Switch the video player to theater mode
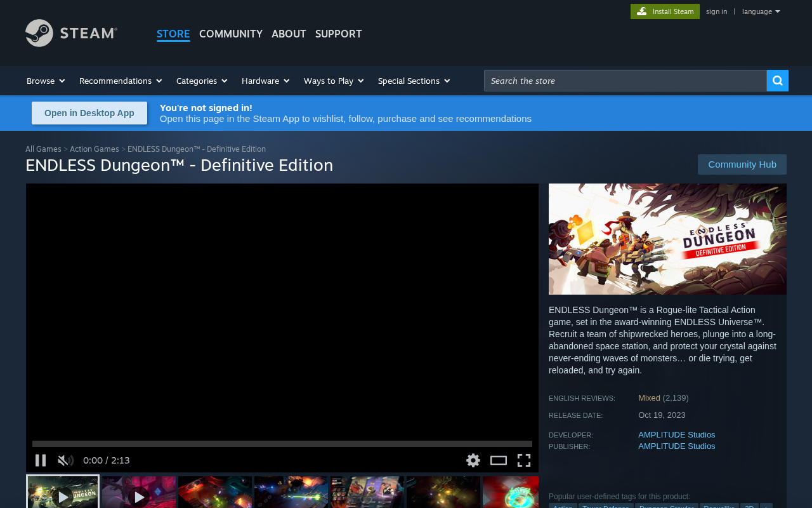This screenshot has width=812, height=508. [499, 460]
